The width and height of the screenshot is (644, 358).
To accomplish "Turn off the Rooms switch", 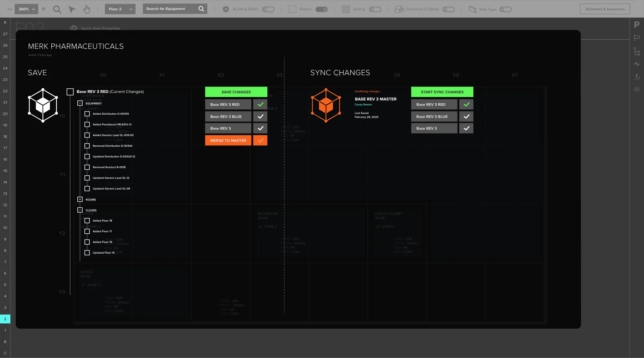I will 322,9.
